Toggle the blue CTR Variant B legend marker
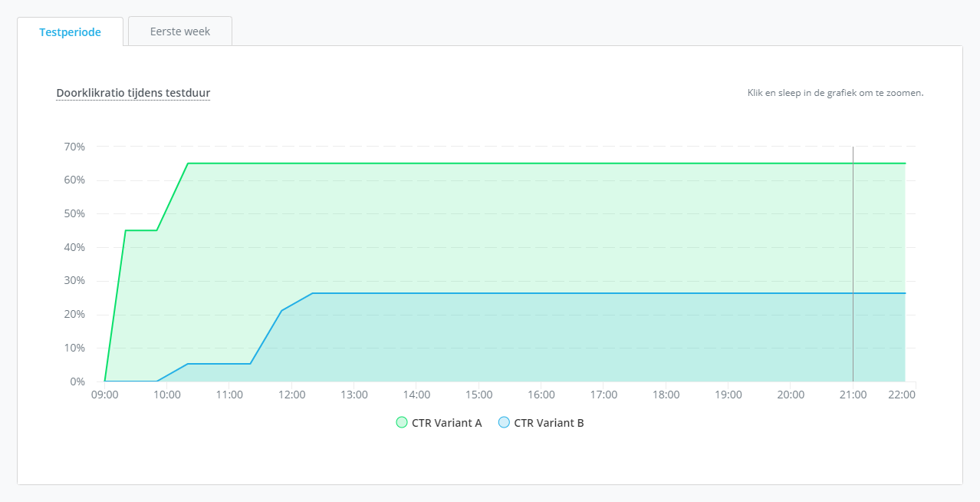980x502 pixels. pyautogui.click(x=504, y=421)
